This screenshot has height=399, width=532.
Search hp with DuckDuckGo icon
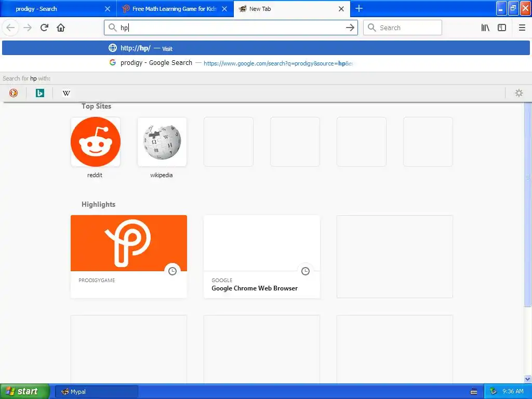13,93
